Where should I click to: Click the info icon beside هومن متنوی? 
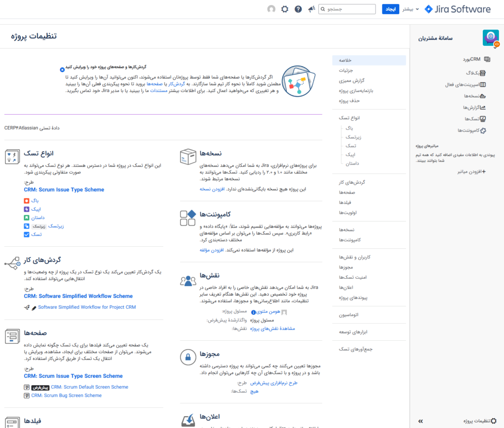point(253,312)
